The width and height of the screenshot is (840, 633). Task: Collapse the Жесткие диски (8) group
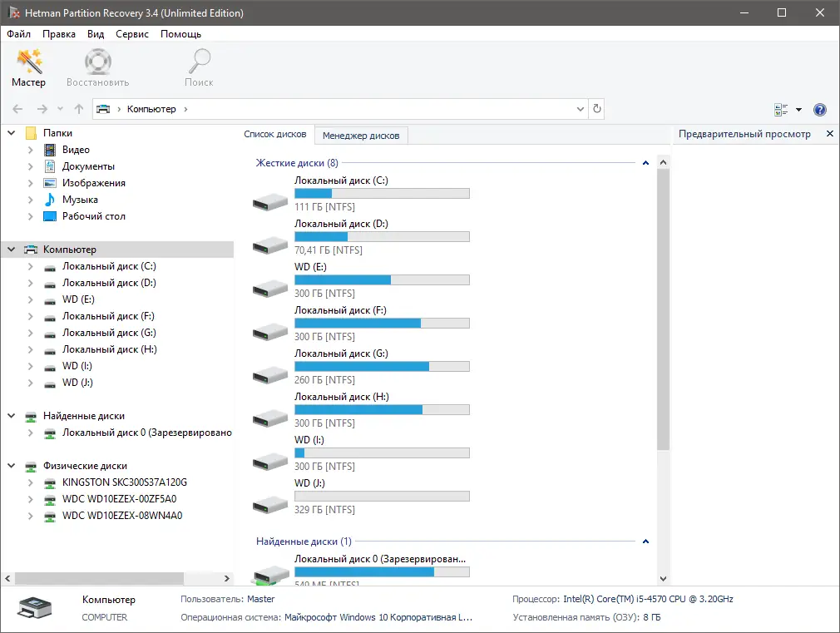click(x=645, y=163)
